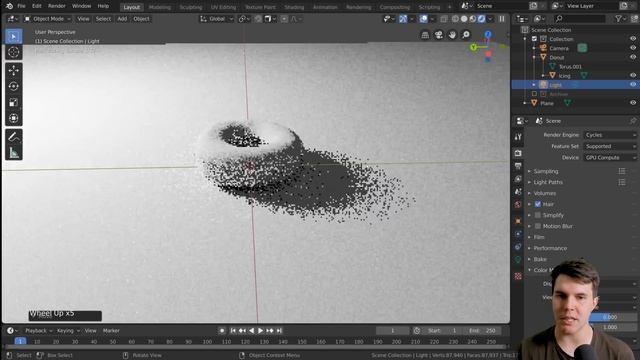Expand Sampling panel
Viewport: 640px width, 360px height.
pos(546,171)
